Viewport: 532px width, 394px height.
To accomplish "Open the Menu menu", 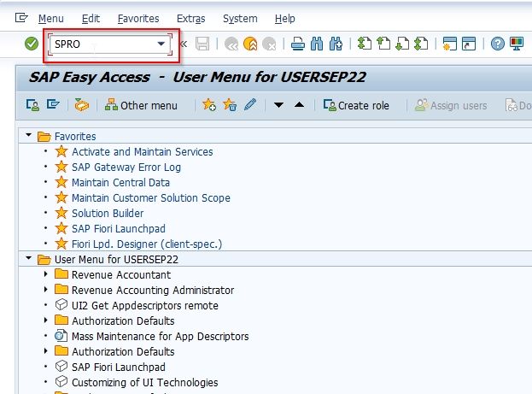I will [51, 19].
